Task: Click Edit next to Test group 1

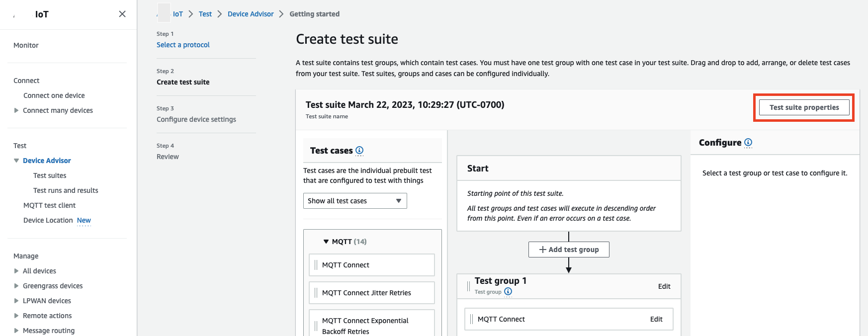Action: pyautogui.click(x=664, y=286)
